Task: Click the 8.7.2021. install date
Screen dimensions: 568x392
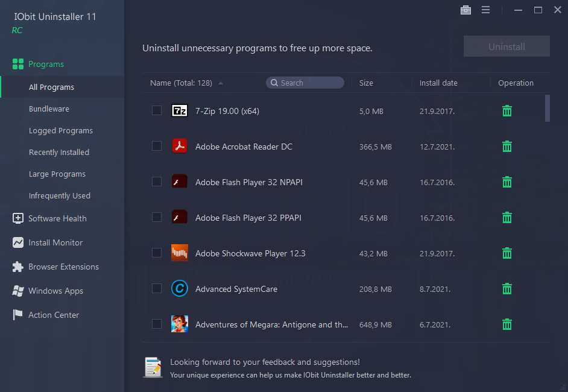Action: 435,289
